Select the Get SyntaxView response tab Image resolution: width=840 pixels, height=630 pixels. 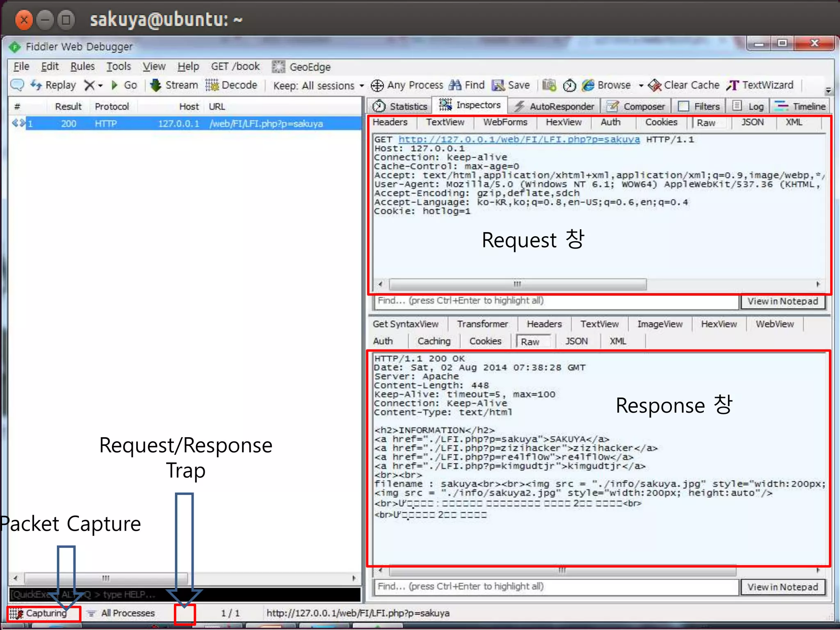pyautogui.click(x=405, y=324)
